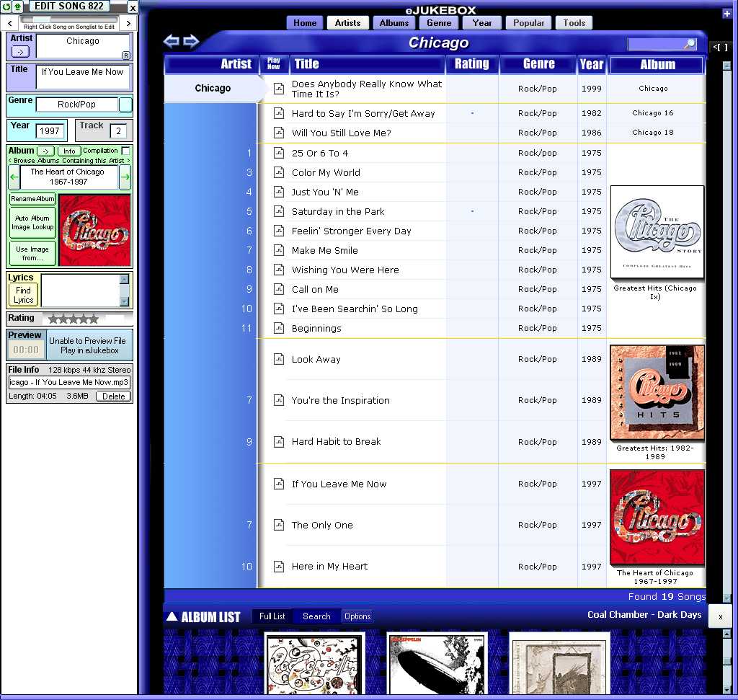Open the Artists tab
This screenshot has height=700, width=738.
coord(347,23)
